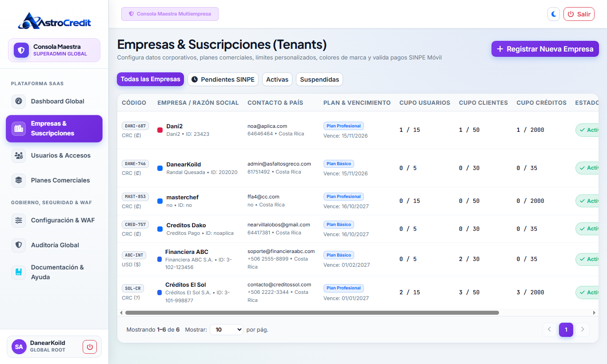Viewport: 607px width, 364px height.
Task: Click the Empresas & Suscripciones building icon
Action: pyautogui.click(x=19, y=128)
